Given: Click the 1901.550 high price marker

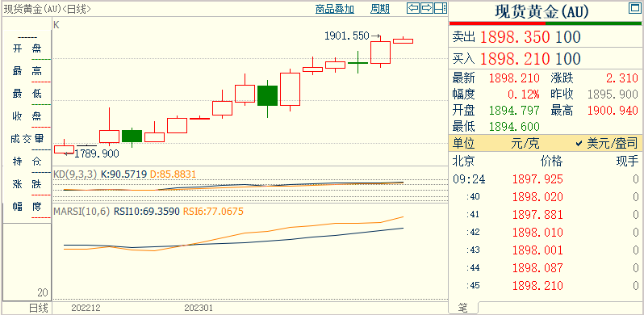Looking at the screenshot, I should point(347,36).
